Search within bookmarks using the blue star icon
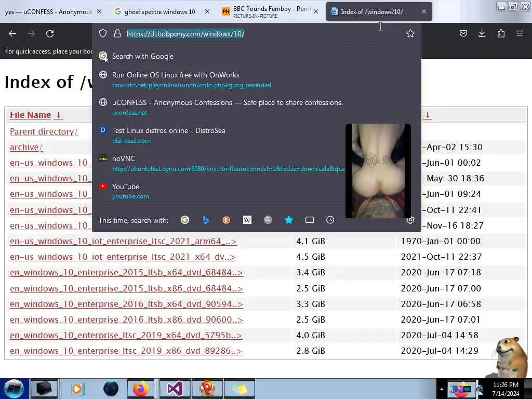The height and width of the screenshot is (399, 532). click(289, 220)
